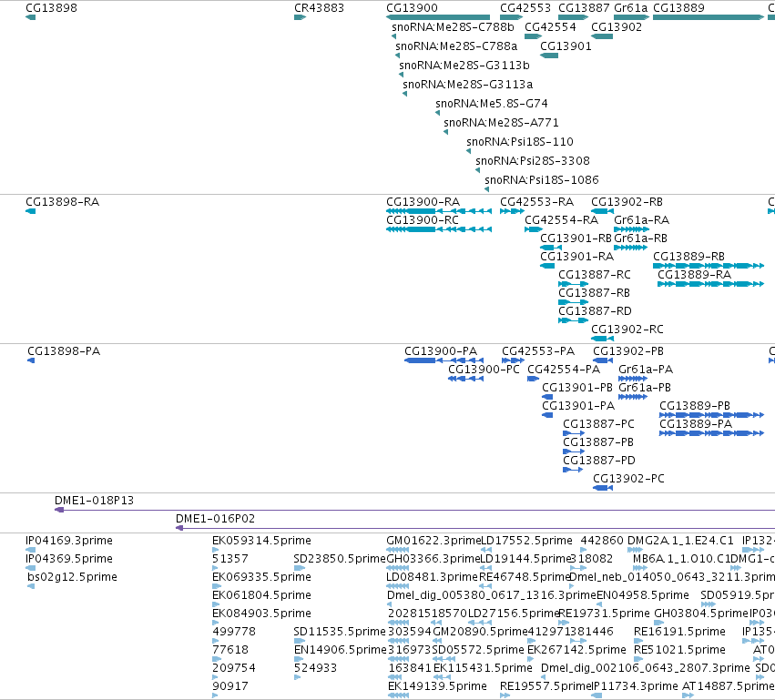Select the Gr61a-PB protein label
Screen dimensions: 775x700
pyautogui.click(x=645, y=388)
